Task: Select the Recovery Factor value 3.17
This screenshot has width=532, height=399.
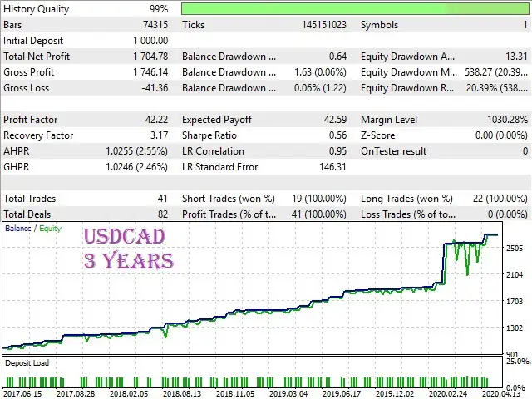Action: click(x=157, y=135)
